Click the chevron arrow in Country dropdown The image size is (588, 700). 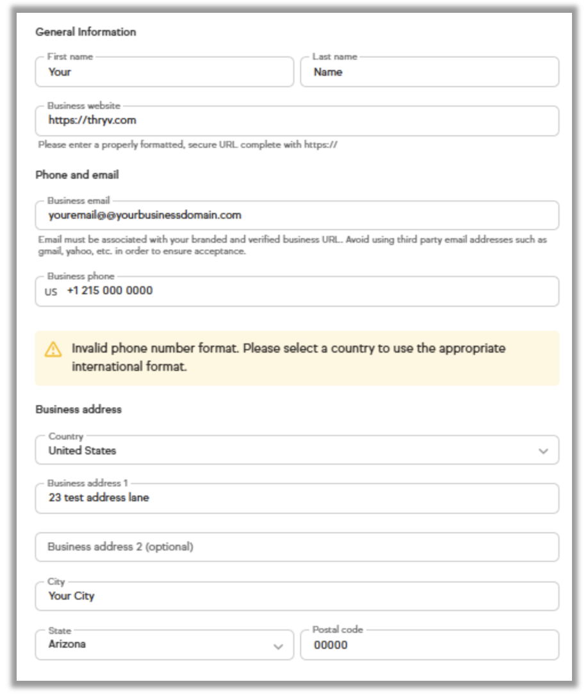click(543, 451)
